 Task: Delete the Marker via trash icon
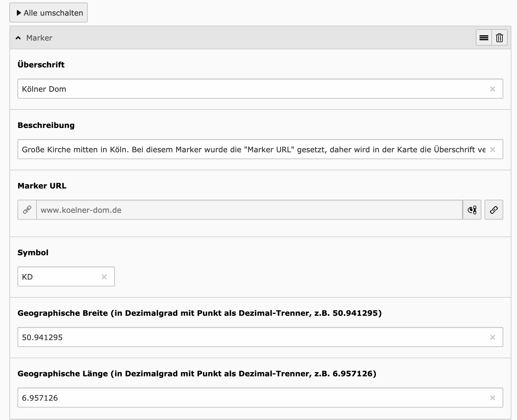[499, 38]
